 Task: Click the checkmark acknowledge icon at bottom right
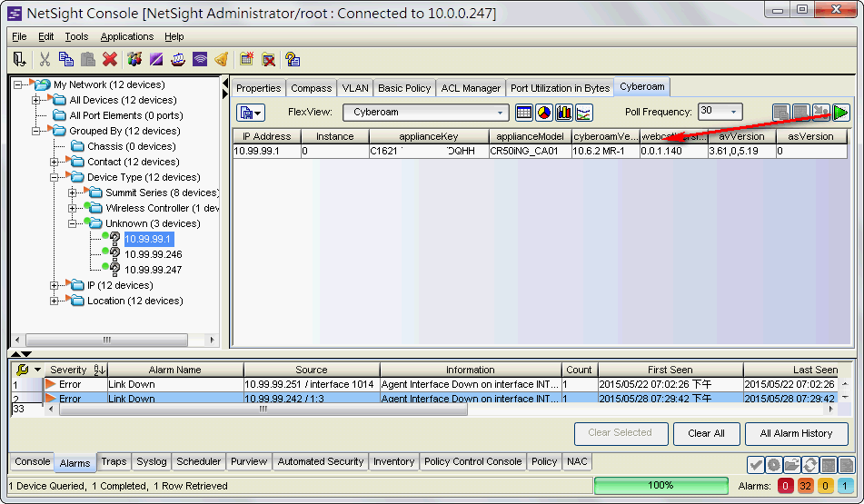(756, 465)
